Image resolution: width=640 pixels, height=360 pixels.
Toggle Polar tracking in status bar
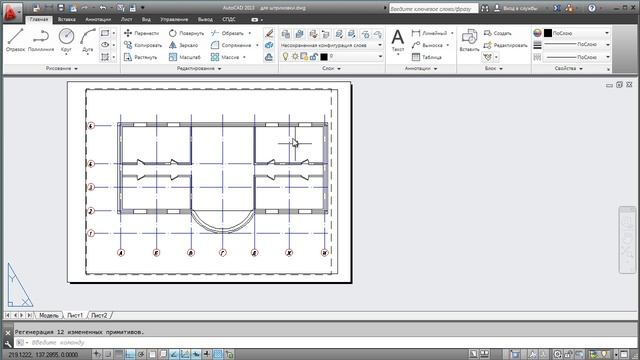coord(141,354)
